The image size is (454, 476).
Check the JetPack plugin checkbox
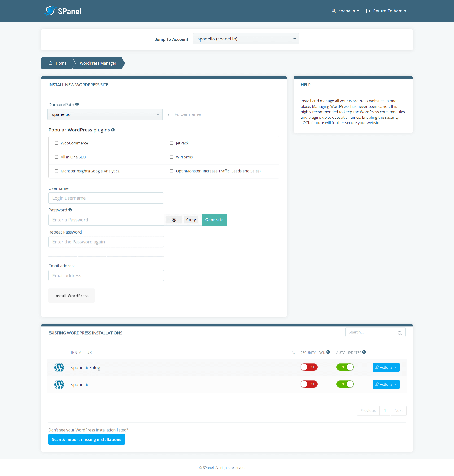point(172,143)
